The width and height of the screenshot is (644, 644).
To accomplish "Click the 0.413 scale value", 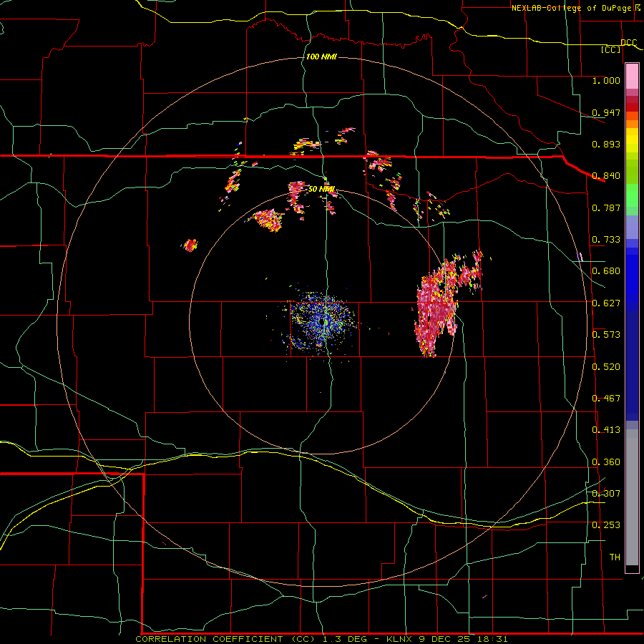I will [x=606, y=430].
